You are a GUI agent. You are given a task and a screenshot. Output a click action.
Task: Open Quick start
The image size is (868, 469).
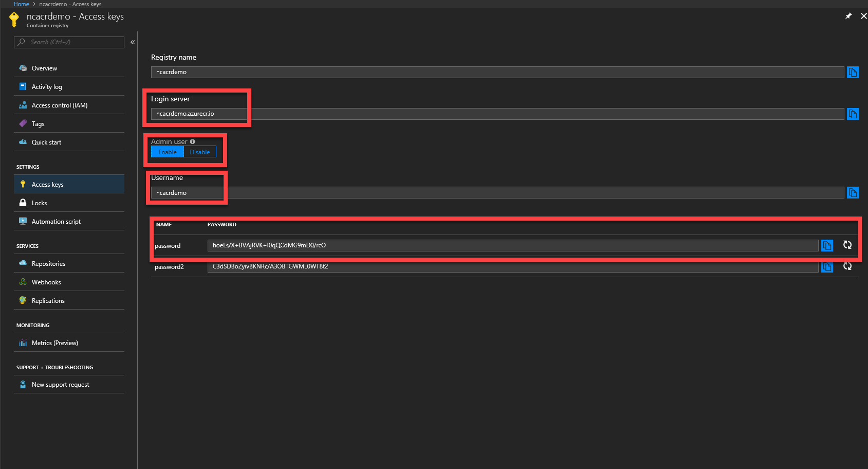(69, 142)
